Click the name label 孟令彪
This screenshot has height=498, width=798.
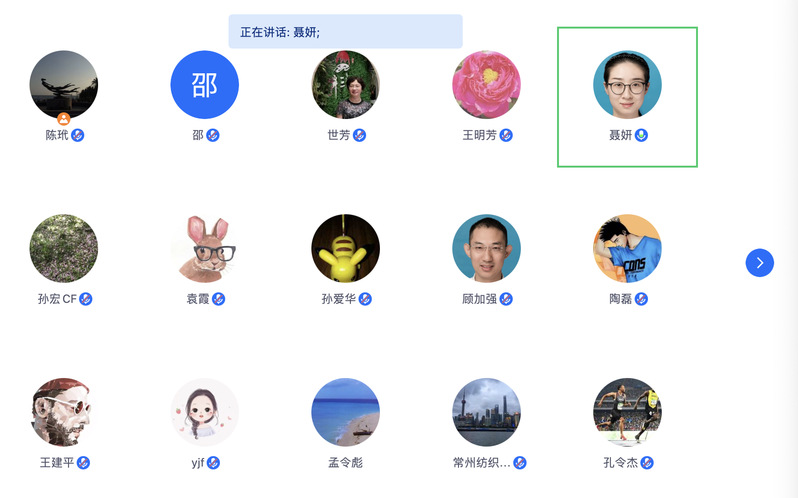tap(346, 463)
